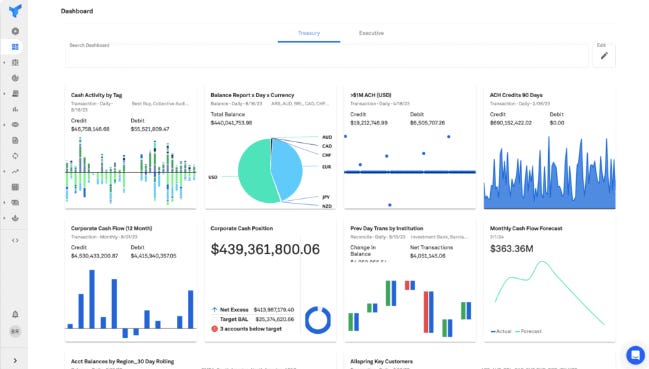
Task: Open the Corporate Cash Position card title
Action: click(x=242, y=228)
